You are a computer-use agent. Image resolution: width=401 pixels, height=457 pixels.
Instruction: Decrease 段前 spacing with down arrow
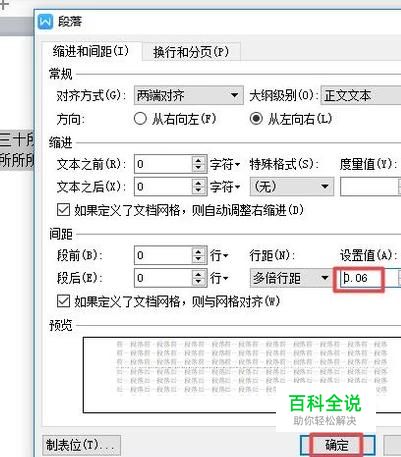click(199, 260)
